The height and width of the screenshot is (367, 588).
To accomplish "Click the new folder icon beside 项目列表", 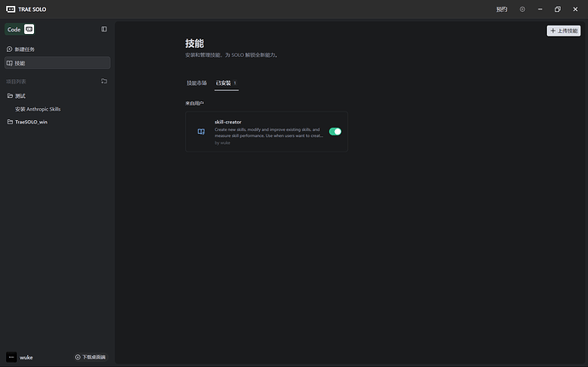I will pos(104,82).
